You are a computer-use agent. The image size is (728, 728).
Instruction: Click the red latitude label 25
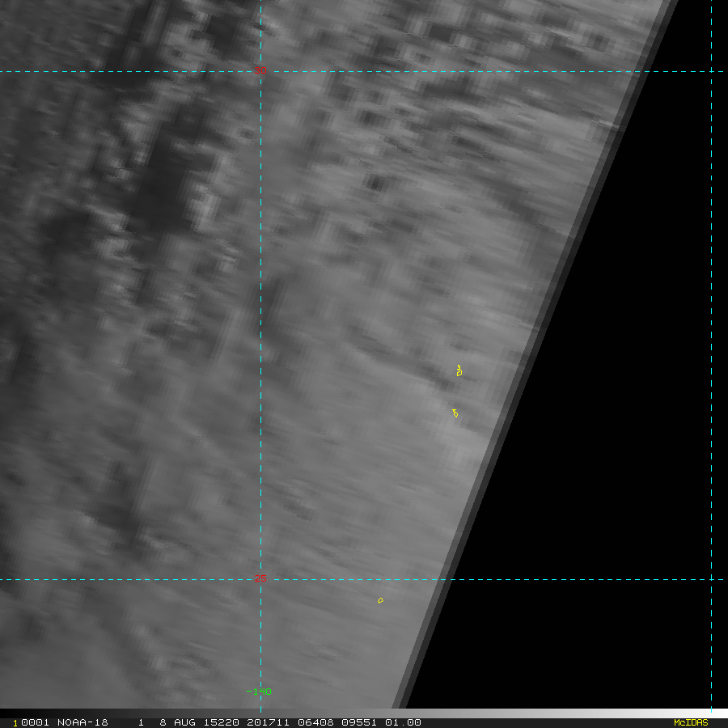pyautogui.click(x=260, y=578)
